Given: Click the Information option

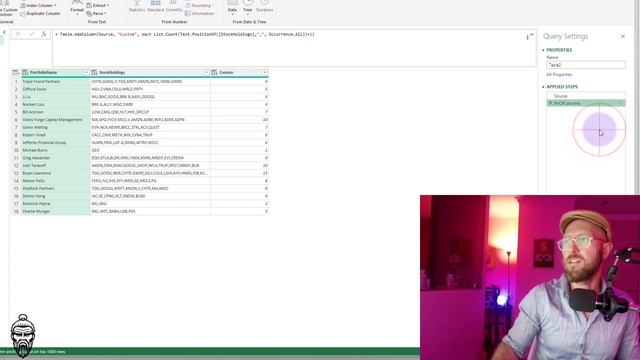Looking at the screenshot, I should (x=200, y=13).
